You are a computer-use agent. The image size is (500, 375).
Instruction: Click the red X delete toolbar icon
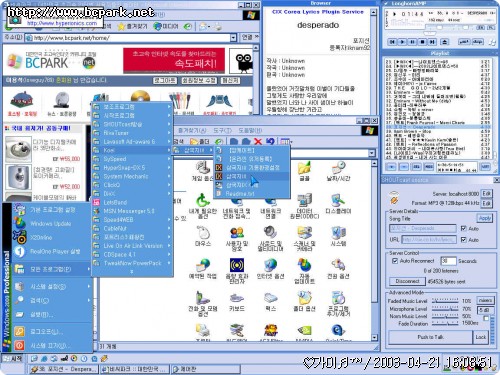(258, 141)
